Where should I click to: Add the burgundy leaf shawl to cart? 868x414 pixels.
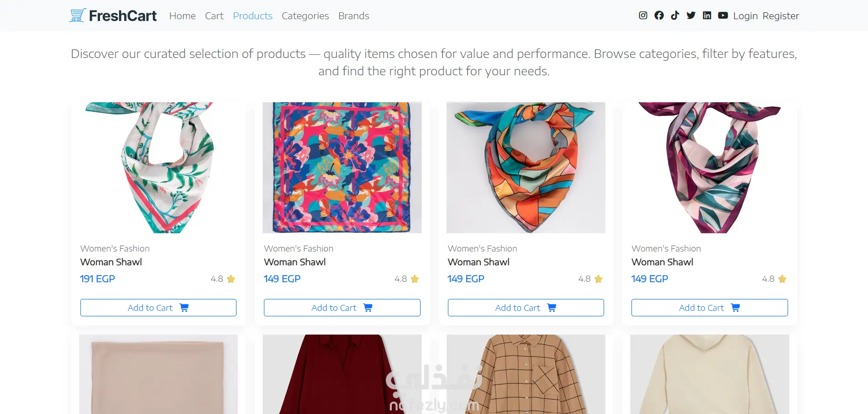(710, 308)
